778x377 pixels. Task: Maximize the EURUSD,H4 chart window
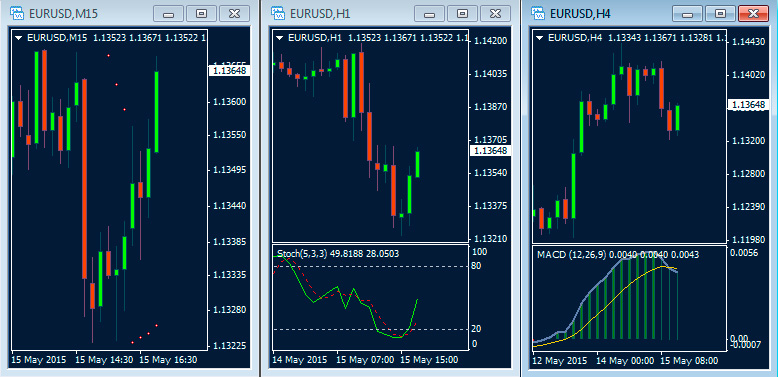(x=720, y=14)
